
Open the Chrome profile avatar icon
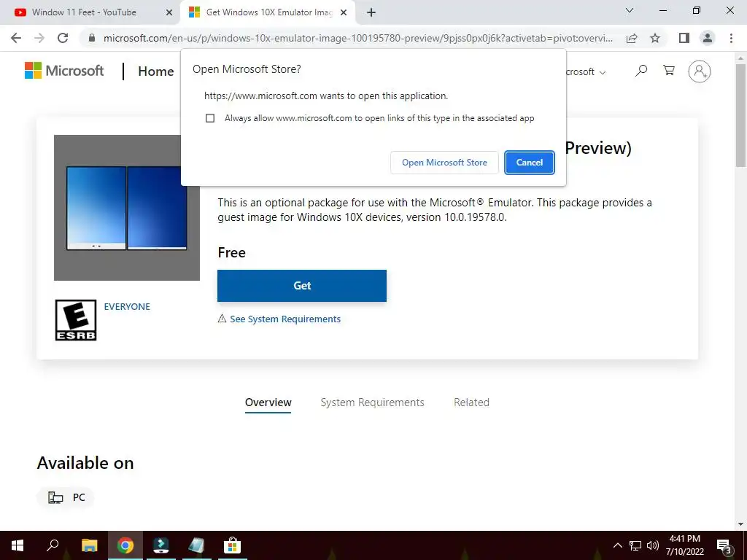[708, 38]
